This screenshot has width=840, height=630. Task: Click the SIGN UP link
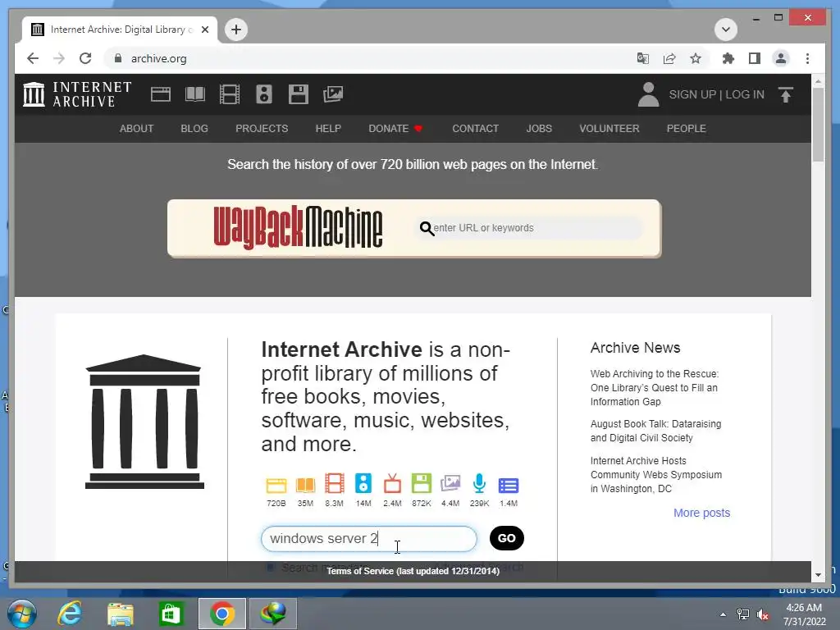(x=692, y=94)
